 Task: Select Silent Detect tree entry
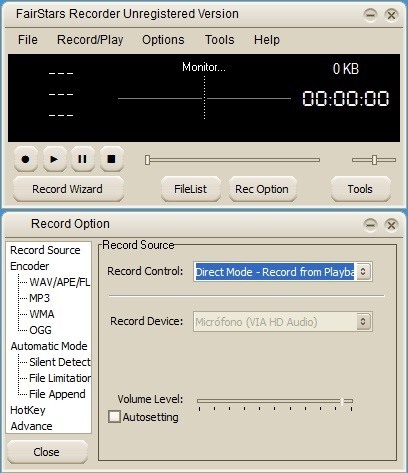(60, 362)
